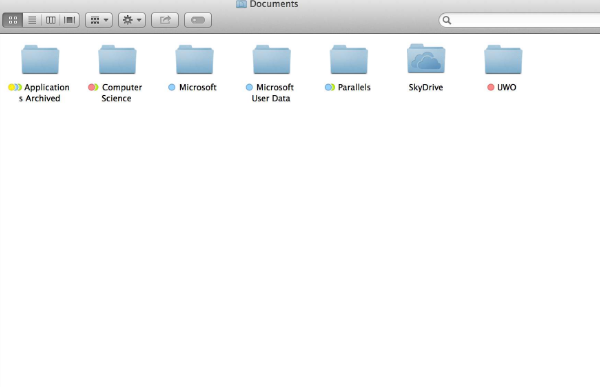Click the Documents window title
Viewport: 600px width, 387px height.
[x=274, y=4]
